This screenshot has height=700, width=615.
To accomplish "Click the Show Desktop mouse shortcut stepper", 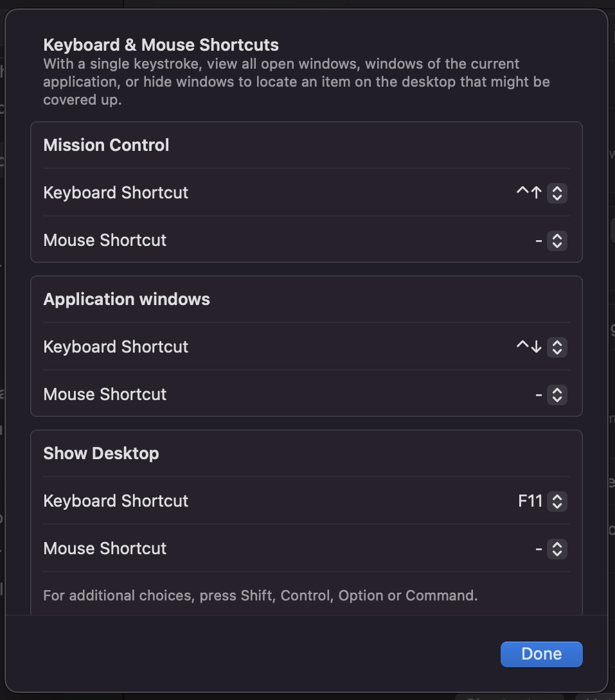I will (x=557, y=549).
